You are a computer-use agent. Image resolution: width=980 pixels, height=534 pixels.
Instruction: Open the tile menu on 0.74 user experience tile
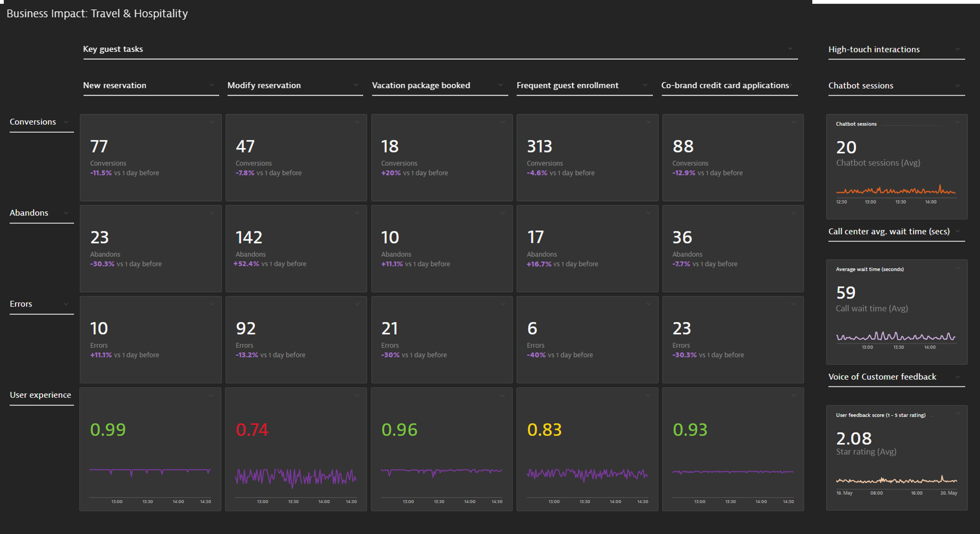(357, 396)
